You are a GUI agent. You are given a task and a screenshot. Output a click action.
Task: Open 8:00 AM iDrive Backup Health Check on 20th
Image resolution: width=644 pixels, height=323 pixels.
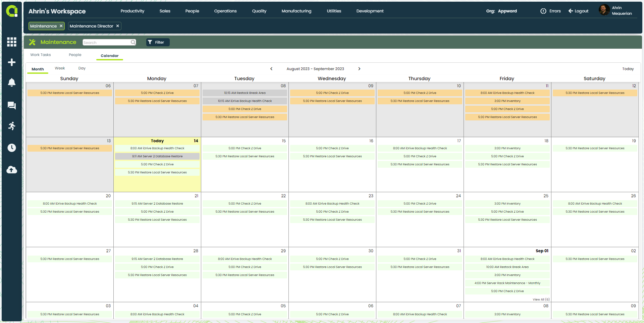pos(70,204)
